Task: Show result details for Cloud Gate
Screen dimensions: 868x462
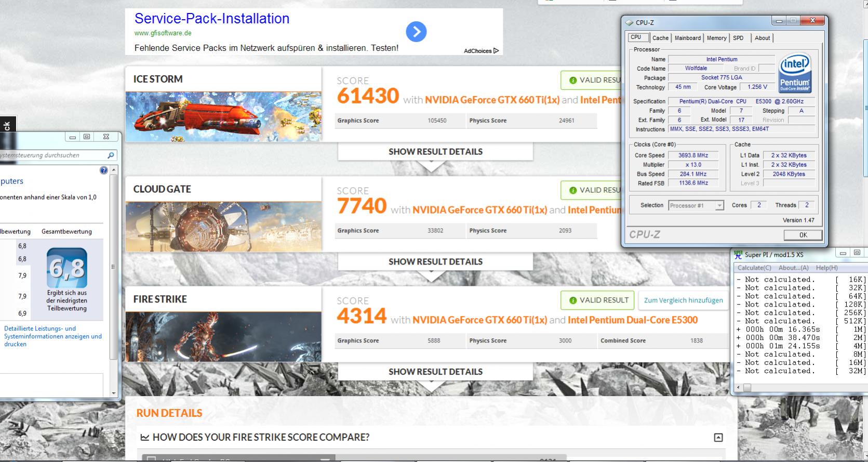Action: (435, 262)
